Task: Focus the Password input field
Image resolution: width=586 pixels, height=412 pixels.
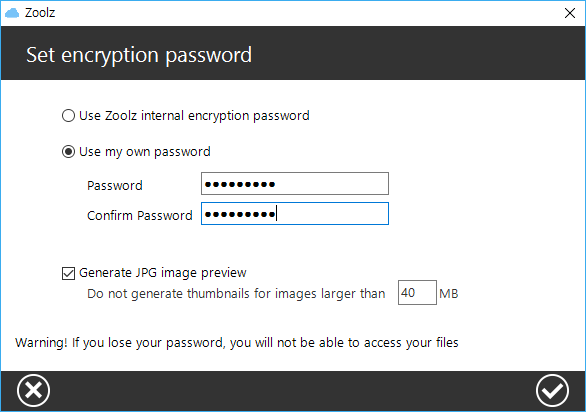Action: 295,184
